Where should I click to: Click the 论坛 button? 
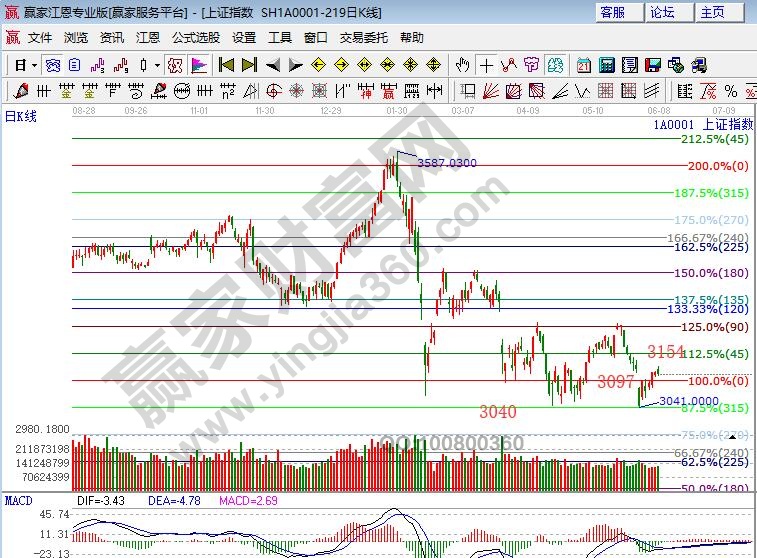[x=662, y=12]
